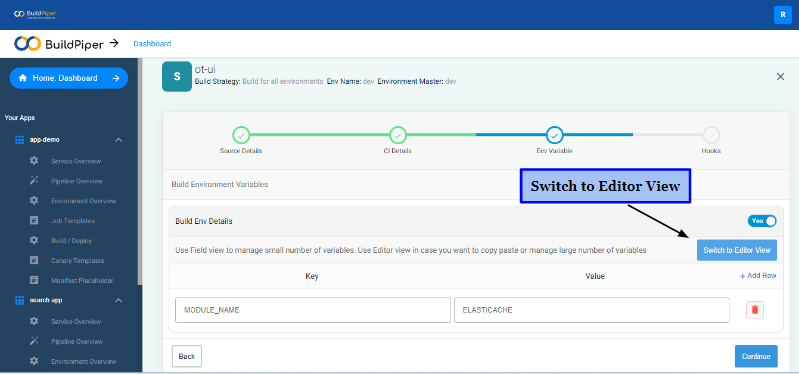This screenshot has height=374, width=799.
Task: Open Job Templates in sidebar
Action: coord(73,221)
